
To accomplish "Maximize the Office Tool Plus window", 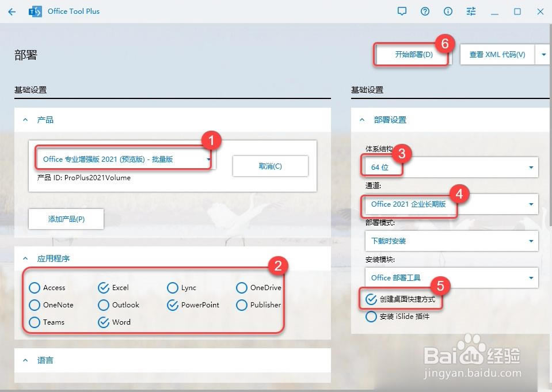I will pos(517,12).
